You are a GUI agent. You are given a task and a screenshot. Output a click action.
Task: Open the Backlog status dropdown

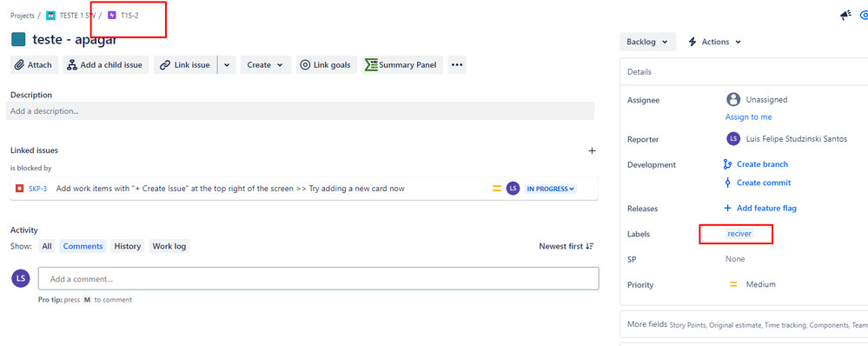click(x=647, y=42)
